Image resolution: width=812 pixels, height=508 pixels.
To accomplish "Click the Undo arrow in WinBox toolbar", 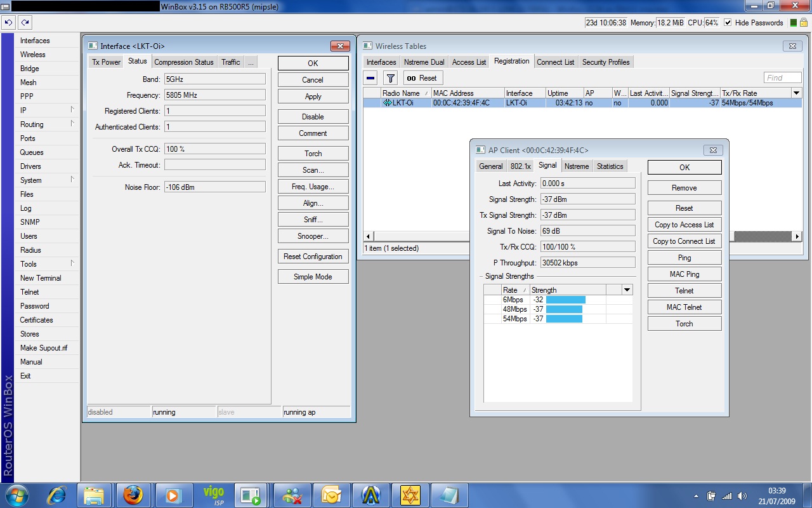I will (8, 22).
